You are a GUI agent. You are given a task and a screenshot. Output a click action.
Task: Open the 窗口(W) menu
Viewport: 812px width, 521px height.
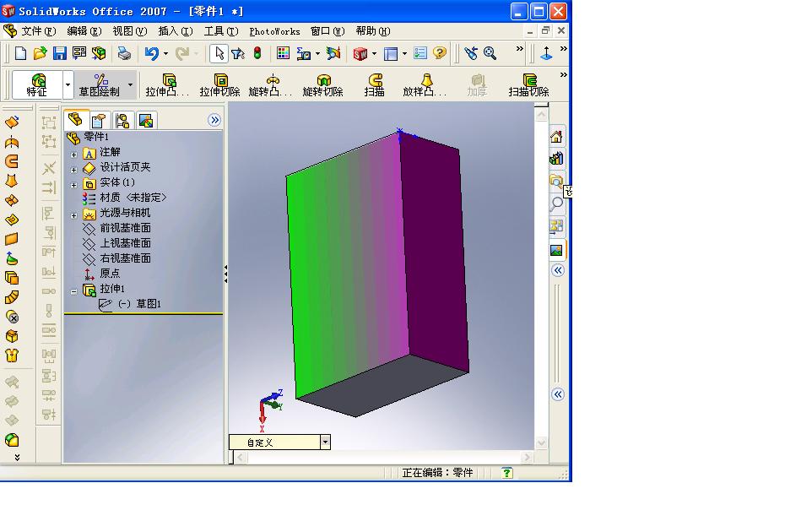pos(328,31)
